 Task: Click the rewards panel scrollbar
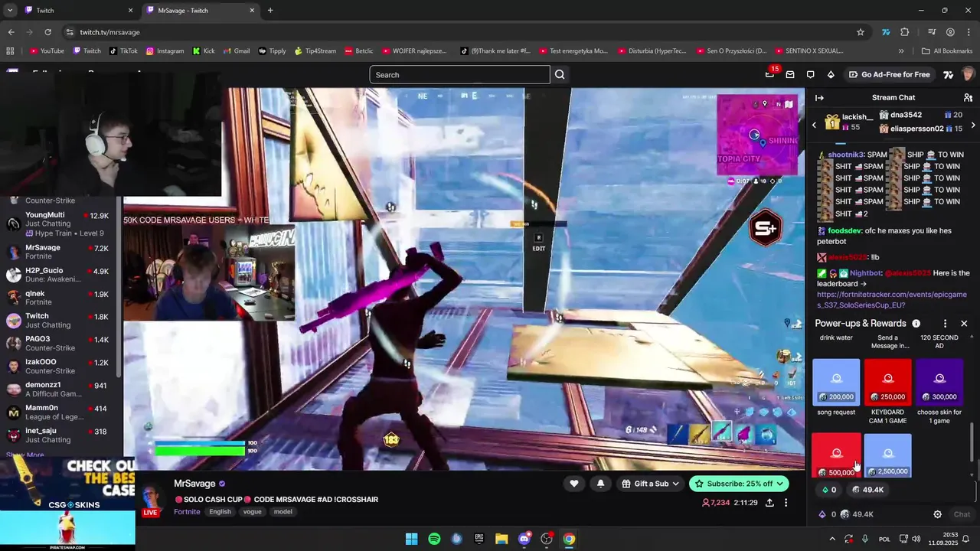click(x=972, y=442)
